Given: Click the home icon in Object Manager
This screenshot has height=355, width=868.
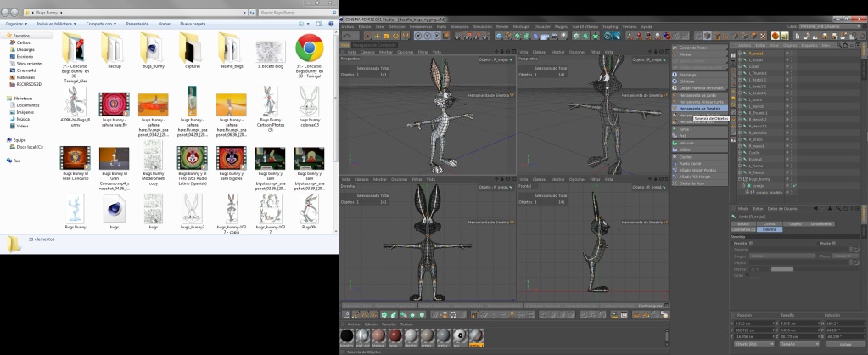Looking at the screenshot, I should tap(845, 45).
